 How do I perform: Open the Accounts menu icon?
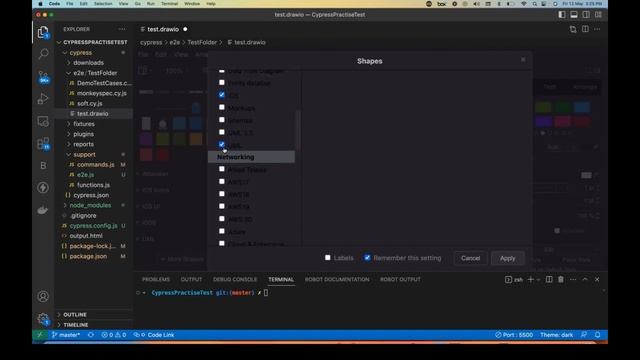point(43,296)
